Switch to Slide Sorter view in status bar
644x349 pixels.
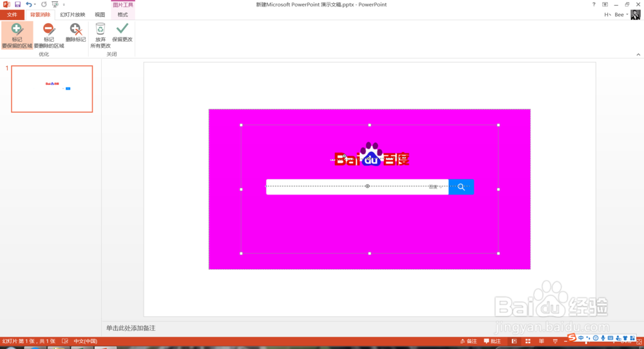[528, 341]
